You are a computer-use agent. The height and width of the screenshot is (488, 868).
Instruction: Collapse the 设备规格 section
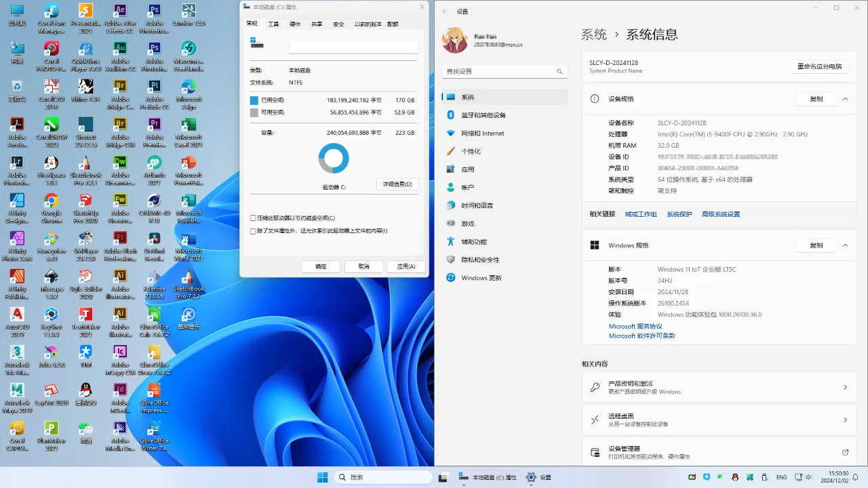click(846, 99)
